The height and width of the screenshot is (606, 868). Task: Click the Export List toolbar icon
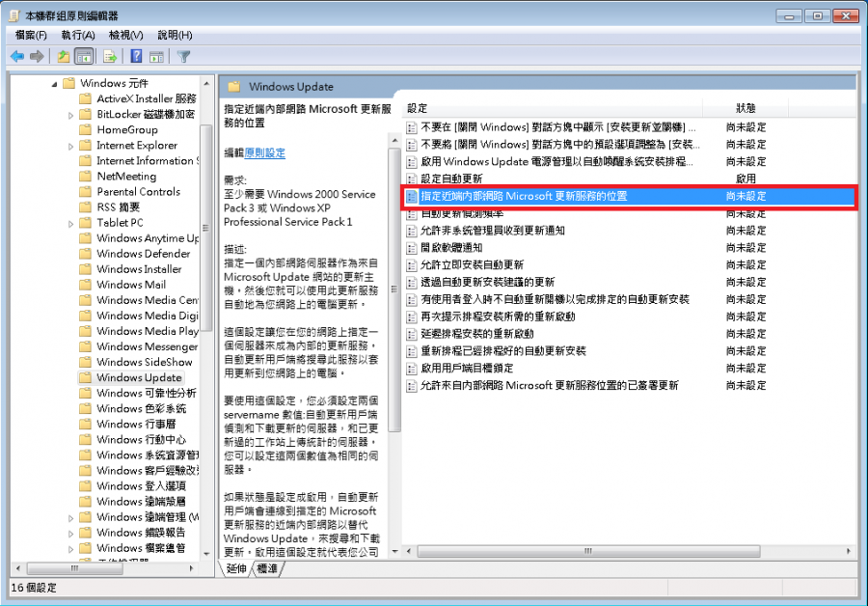coord(110,56)
